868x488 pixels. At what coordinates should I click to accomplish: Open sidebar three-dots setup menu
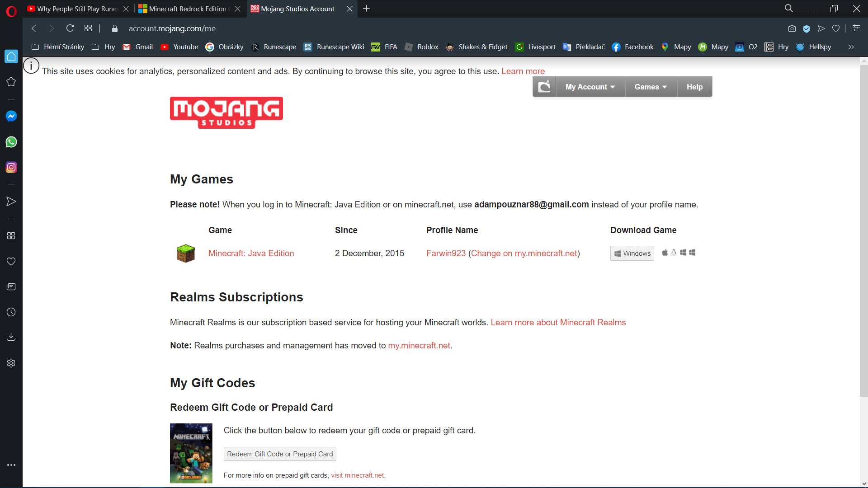[x=11, y=465]
